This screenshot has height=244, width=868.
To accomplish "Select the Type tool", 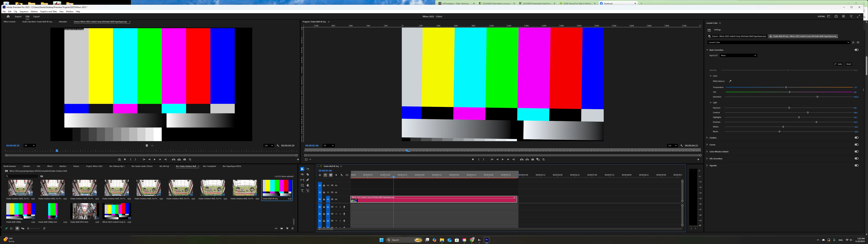I will tap(302, 191).
